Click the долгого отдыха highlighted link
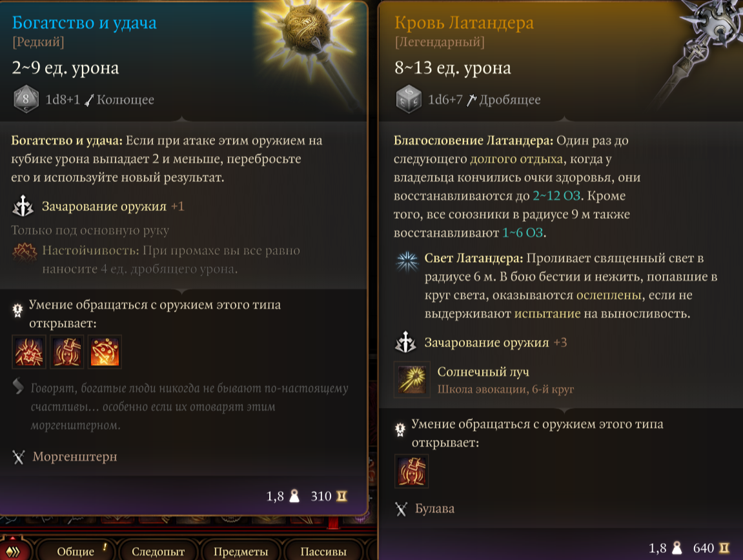The height and width of the screenshot is (560, 743). [516, 159]
